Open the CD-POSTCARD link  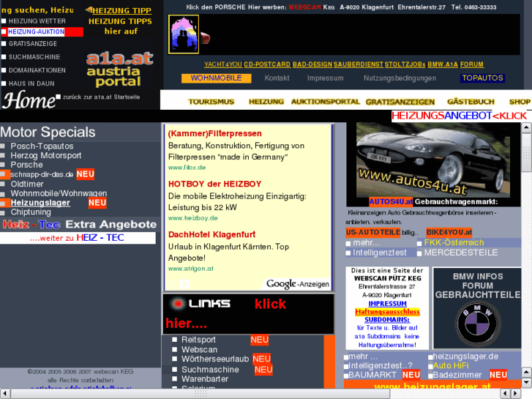click(267, 64)
